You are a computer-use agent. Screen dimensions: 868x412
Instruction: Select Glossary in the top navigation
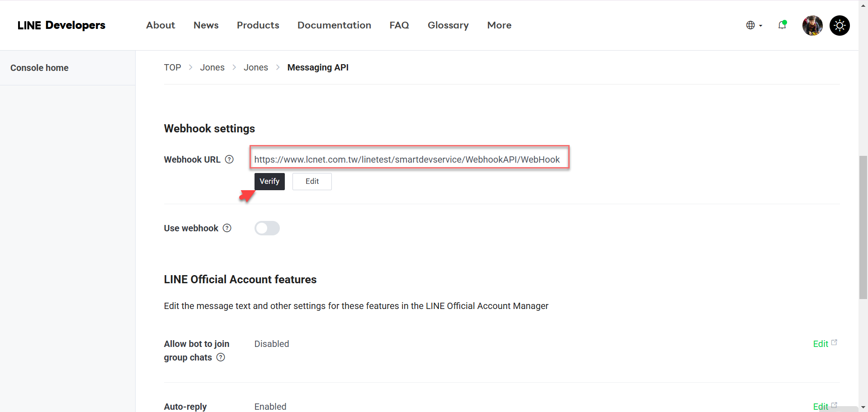(448, 25)
